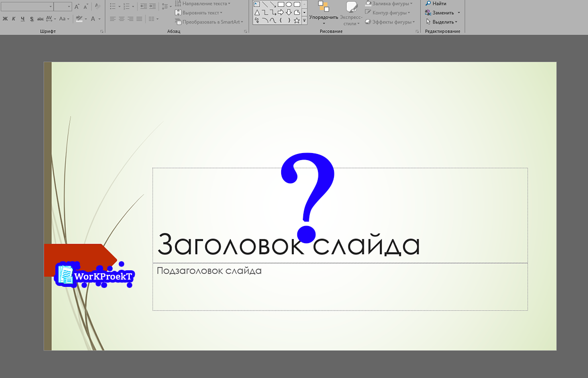Pick the right arrow shape
The width and height of the screenshot is (588, 378).
click(281, 13)
